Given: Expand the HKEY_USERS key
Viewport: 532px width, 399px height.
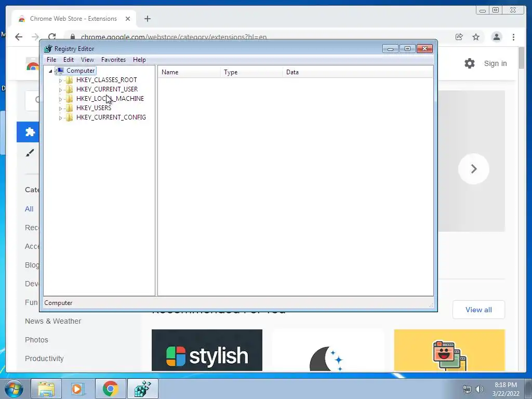Looking at the screenshot, I should click(x=60, y=109).
